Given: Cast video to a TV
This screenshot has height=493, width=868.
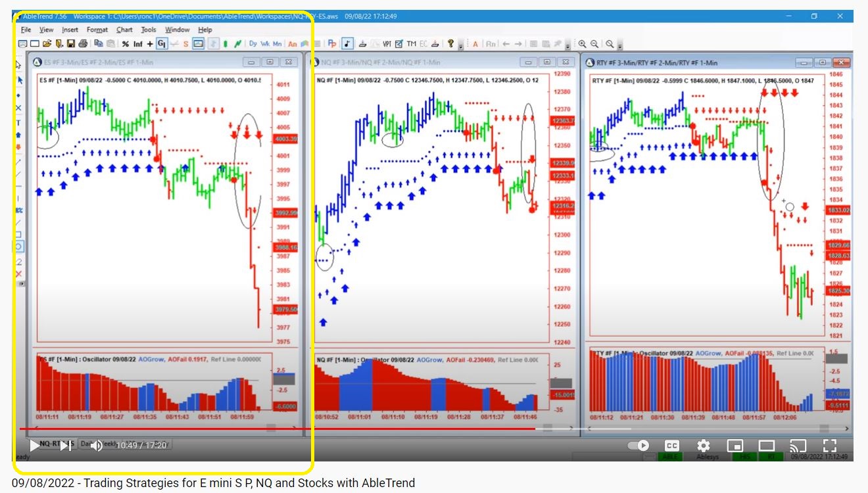Looking at the screenshot, I should point(798,446).
